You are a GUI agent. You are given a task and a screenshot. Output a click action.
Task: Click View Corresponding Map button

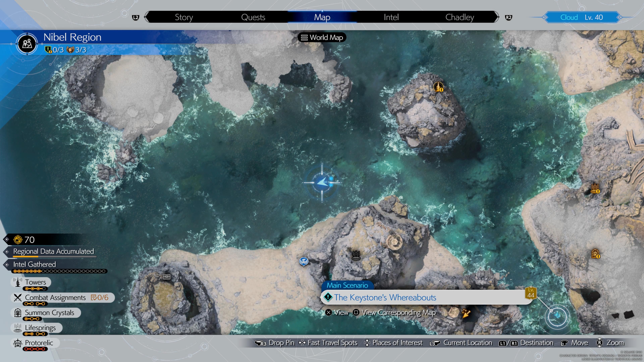click(397, 313)
